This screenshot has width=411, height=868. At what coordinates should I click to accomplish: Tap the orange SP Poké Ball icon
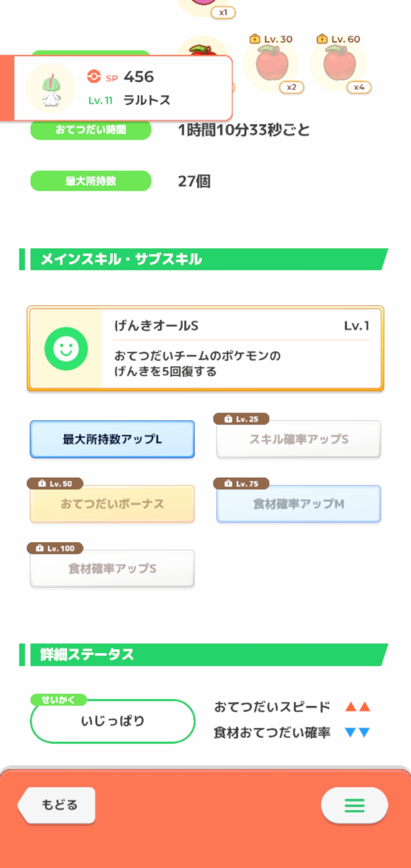coord(94,76)
